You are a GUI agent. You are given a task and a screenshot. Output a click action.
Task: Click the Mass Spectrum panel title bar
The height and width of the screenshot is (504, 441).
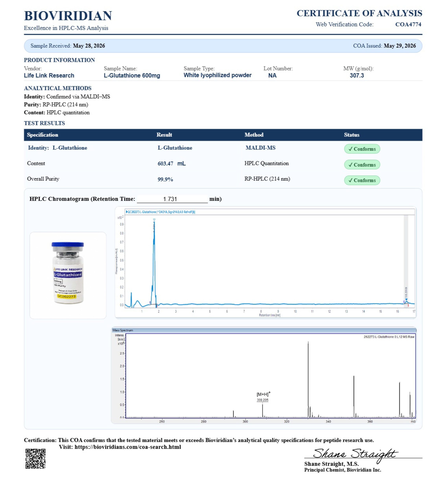coord(264,330)
